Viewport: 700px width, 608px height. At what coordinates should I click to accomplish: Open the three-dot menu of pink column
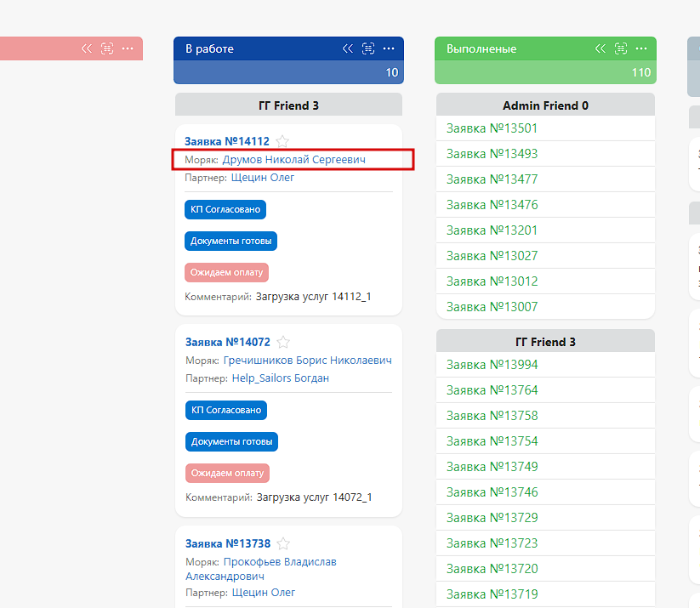tap(128, 48)
